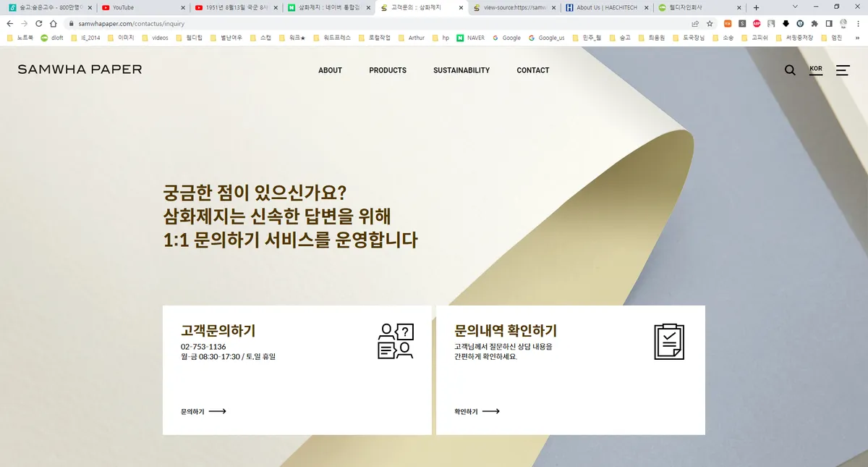This screenshot has width=868, height=467.
Task: Click the 고객문의하기 card heading
Action: (218, 331)
